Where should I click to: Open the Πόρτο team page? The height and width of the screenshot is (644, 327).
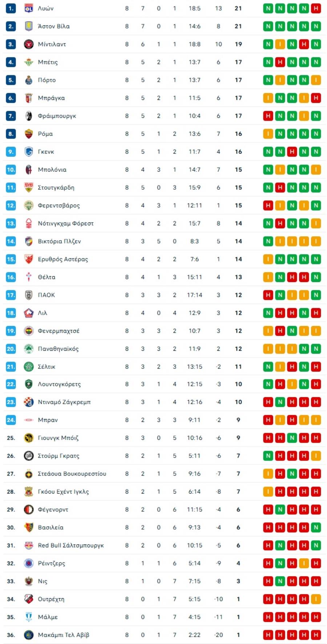pos(47,80)
